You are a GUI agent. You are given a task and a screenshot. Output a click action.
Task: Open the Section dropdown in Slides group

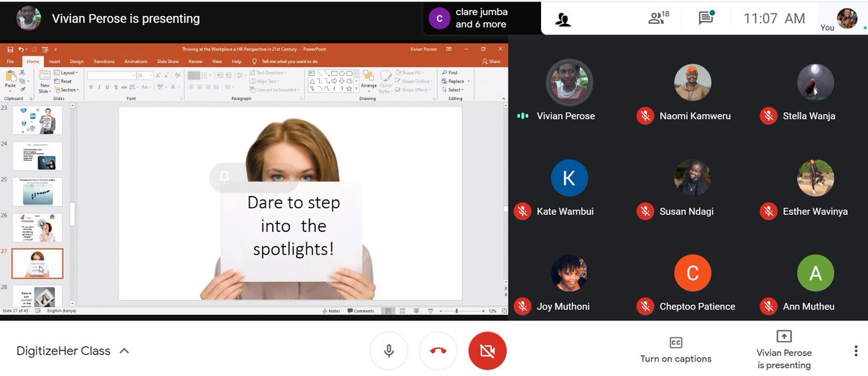tap(67, 90)
